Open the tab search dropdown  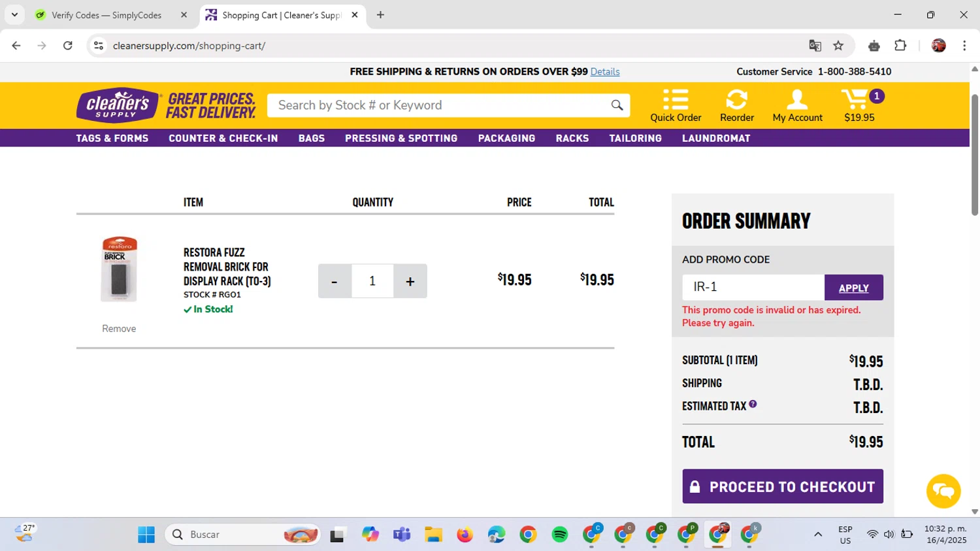click(14, 14)
